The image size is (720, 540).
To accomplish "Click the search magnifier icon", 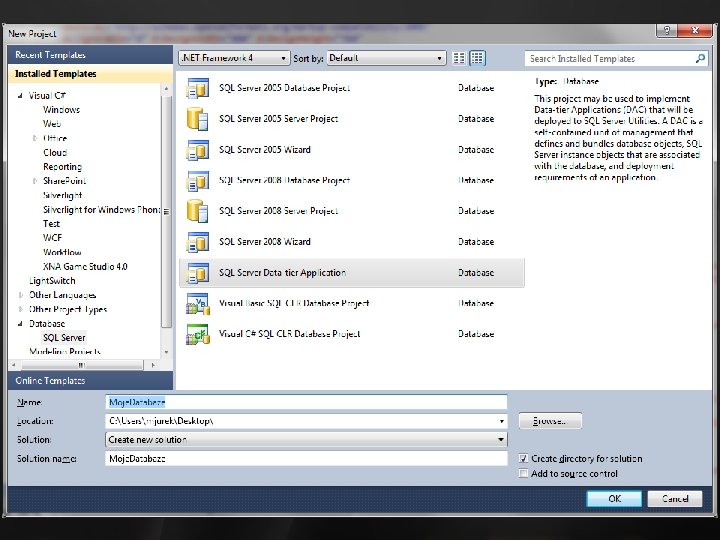I will pyautogui.click(x=700, y=58).
